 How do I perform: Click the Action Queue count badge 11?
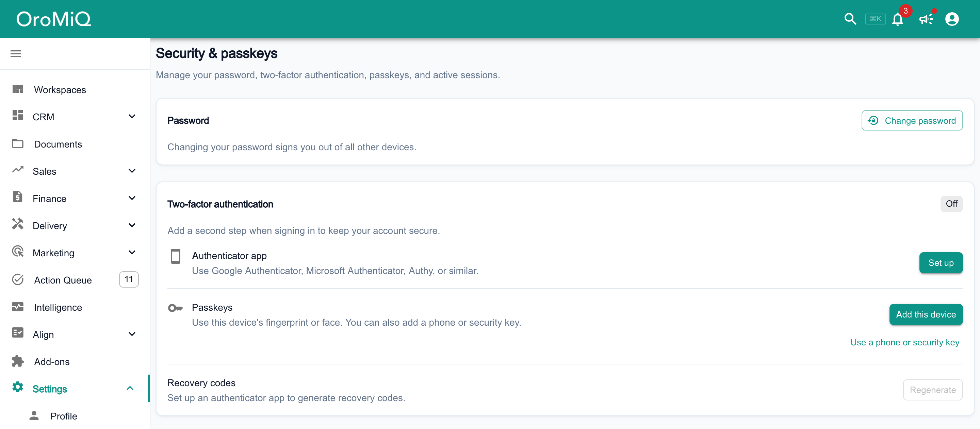129,280
